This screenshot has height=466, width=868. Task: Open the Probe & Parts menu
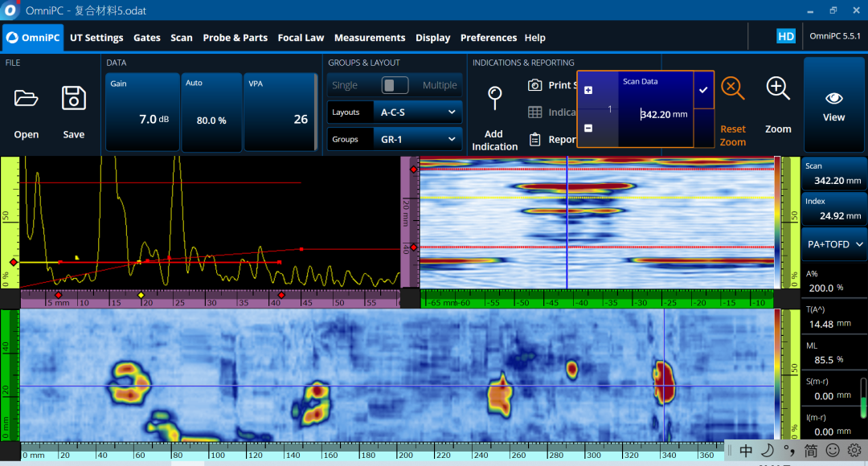tap(235, 38)
